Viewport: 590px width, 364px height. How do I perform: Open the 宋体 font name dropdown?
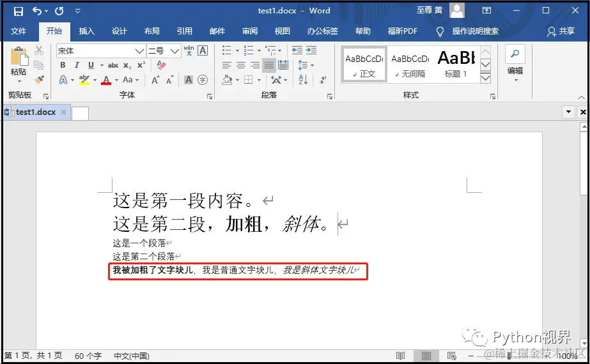tap(139, 50)
